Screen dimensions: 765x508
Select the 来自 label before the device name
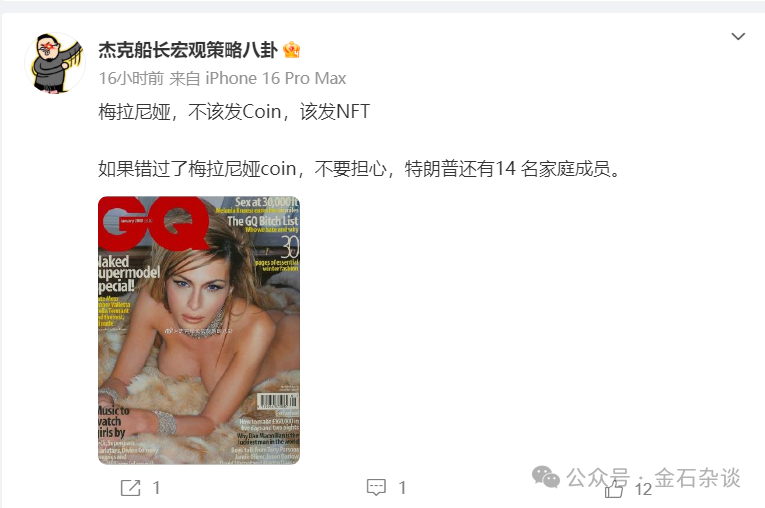tap(185, 78)
